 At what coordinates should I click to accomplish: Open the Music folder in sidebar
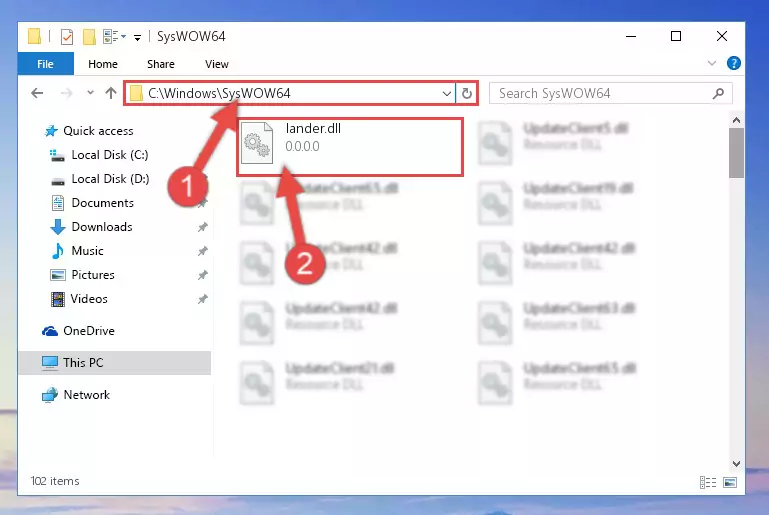point(87,251)
